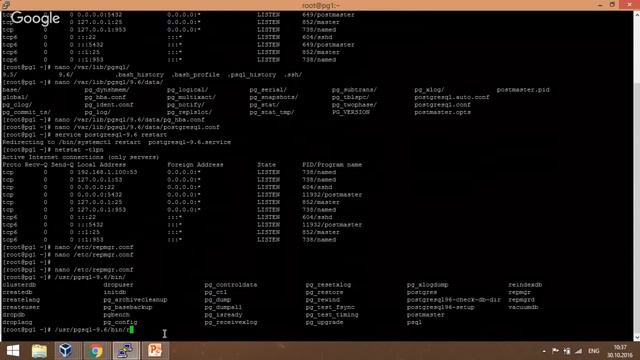Click 'Foreign Address' column header

(x=196, y=165)
